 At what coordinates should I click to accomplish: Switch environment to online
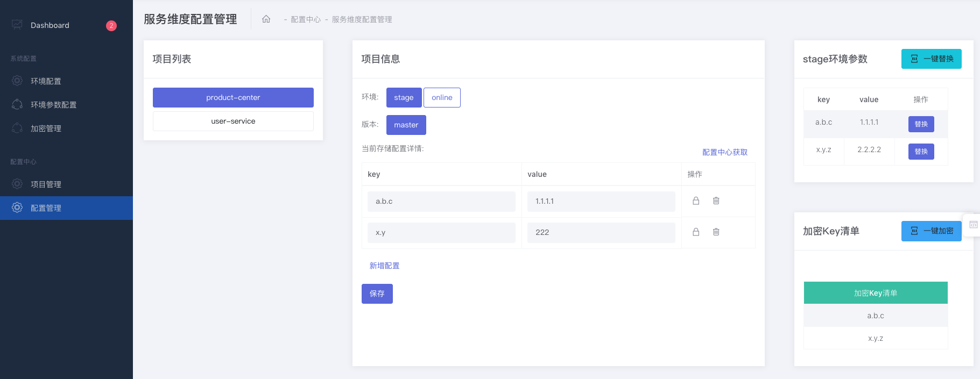tap(442, 97)
